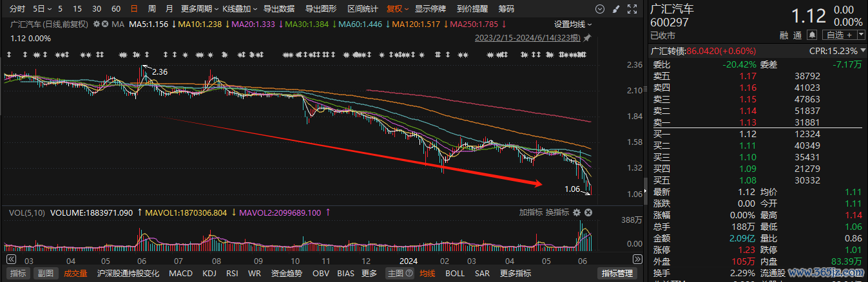Viewport: 868px width, 282px height.
Task: Select the 月 monthly period
Action: tap(169, 9)
